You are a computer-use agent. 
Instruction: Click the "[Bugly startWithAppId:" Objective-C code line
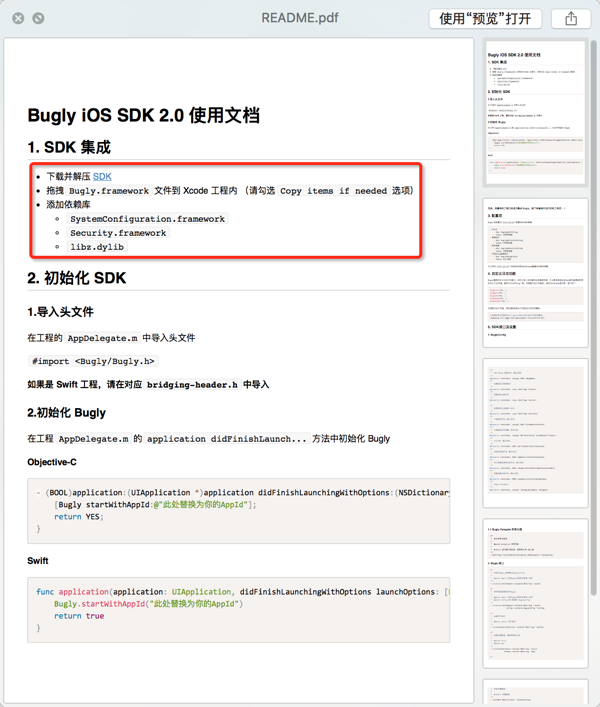tap(155, 505)
